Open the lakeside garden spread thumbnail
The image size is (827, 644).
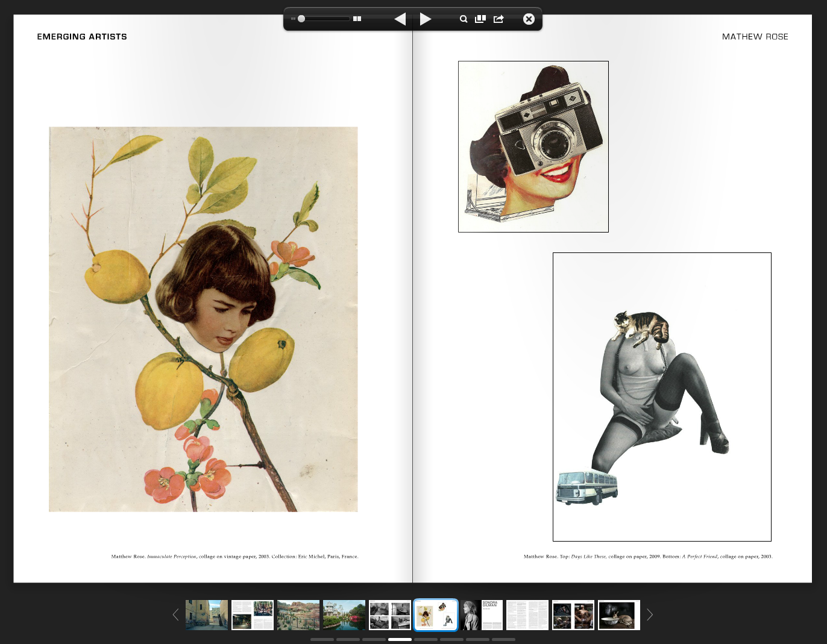coord(344,614)
